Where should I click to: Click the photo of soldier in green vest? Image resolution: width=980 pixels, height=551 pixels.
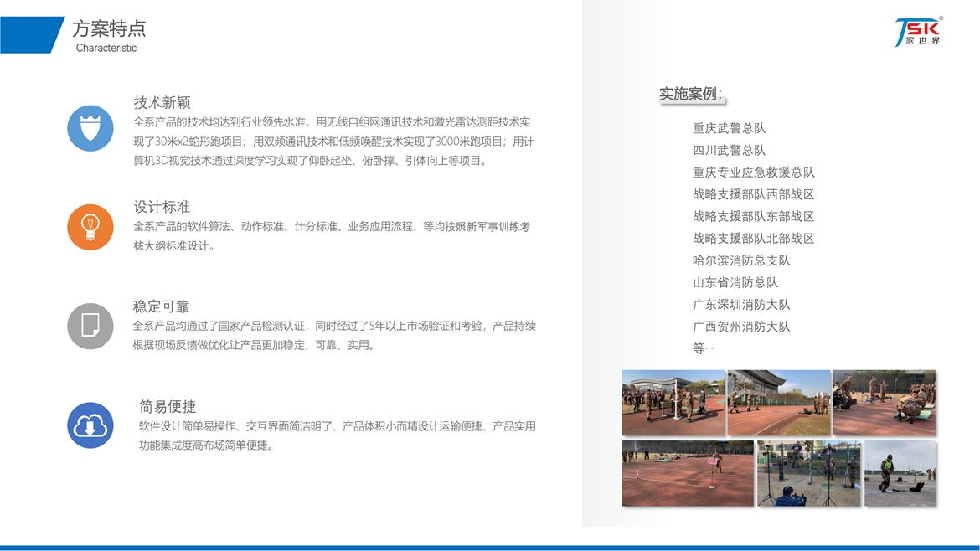tap(900, 473)
